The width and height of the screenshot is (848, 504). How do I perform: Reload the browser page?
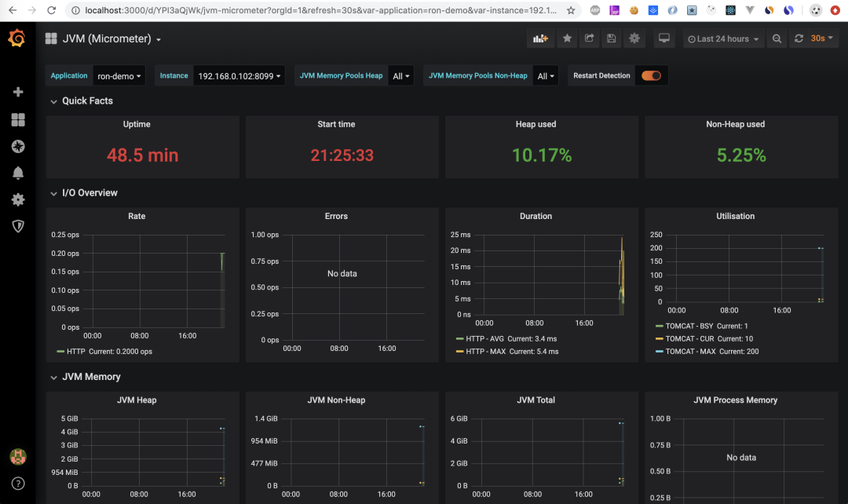pyautogui.click(x=51, y=10)
